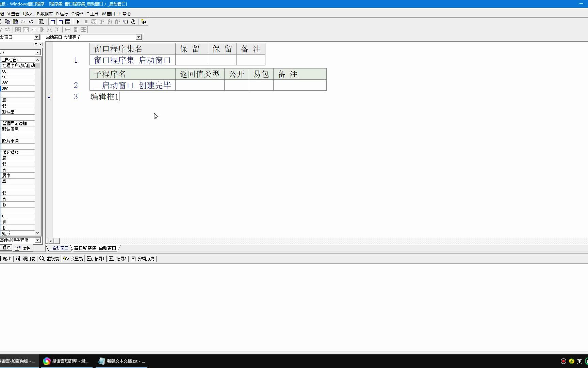The height and width of the screenshot is (368, 588).
Task: Click the 窗口程序集_启动窗口 name cell
Action: (132, 60)
